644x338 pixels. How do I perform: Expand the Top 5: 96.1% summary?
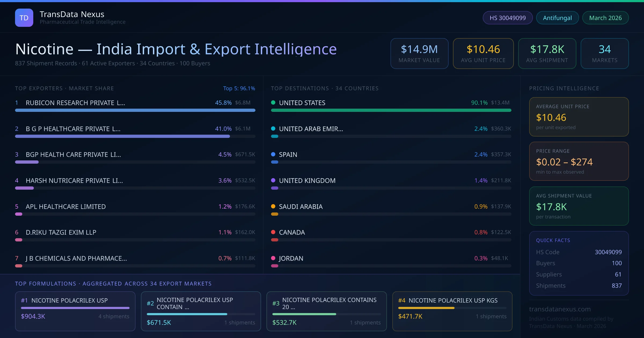(x=239, y=88)
